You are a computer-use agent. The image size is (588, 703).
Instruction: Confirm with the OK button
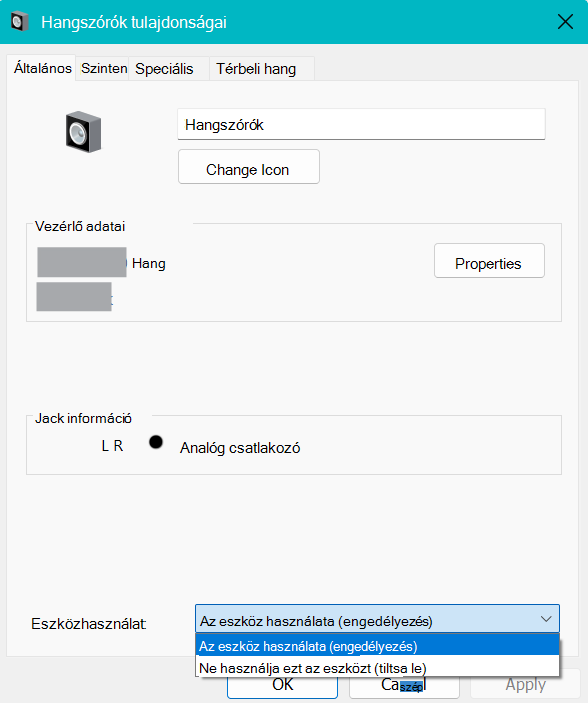(282, 685)
